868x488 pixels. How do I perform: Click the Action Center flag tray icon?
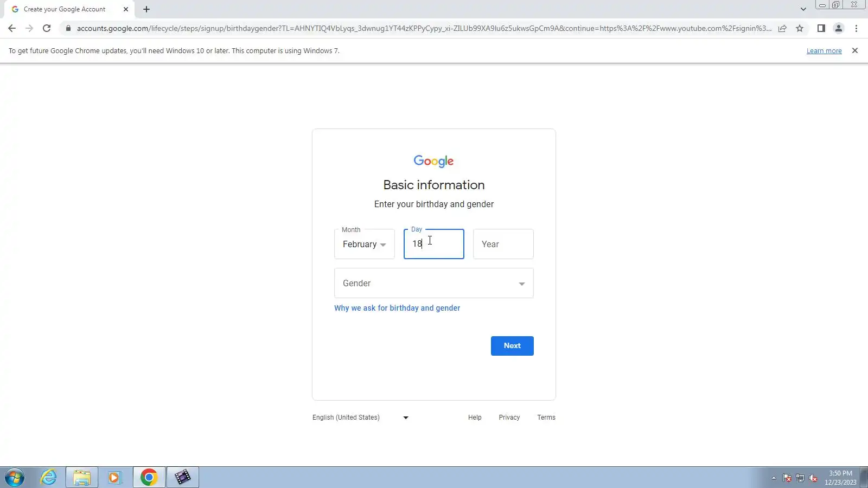[x=787, y=478]
